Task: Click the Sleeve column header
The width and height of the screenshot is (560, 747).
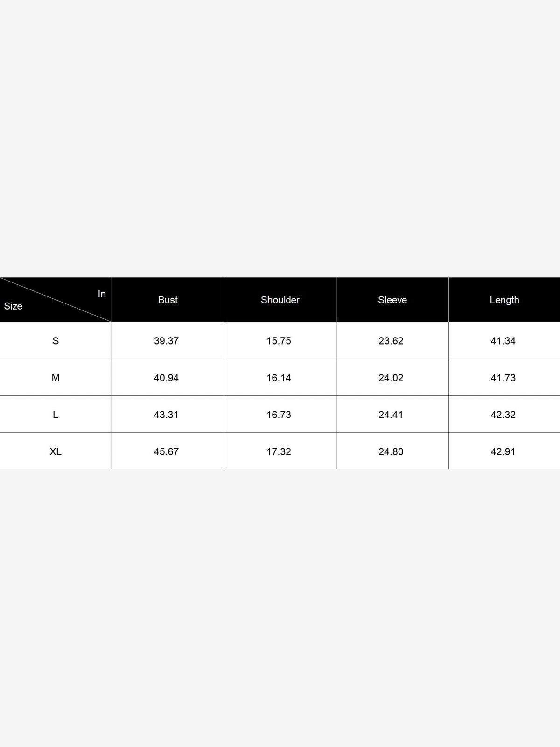Action: coord(392,300)
